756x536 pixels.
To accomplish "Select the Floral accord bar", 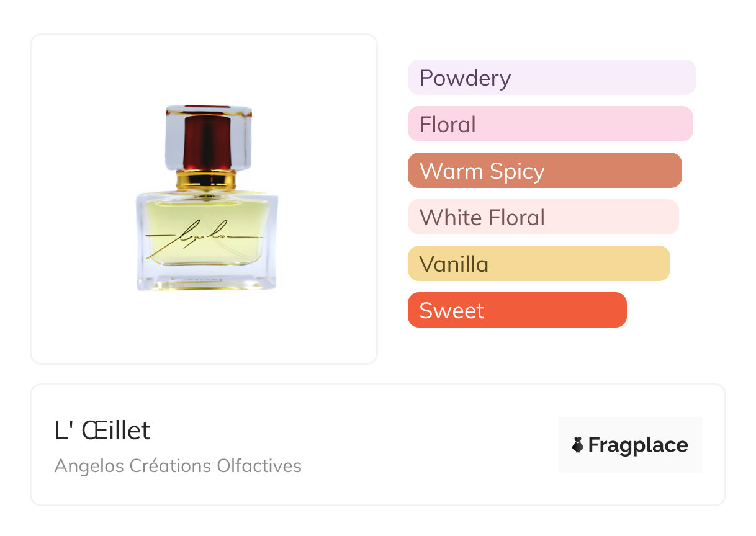I will point(550,124).
